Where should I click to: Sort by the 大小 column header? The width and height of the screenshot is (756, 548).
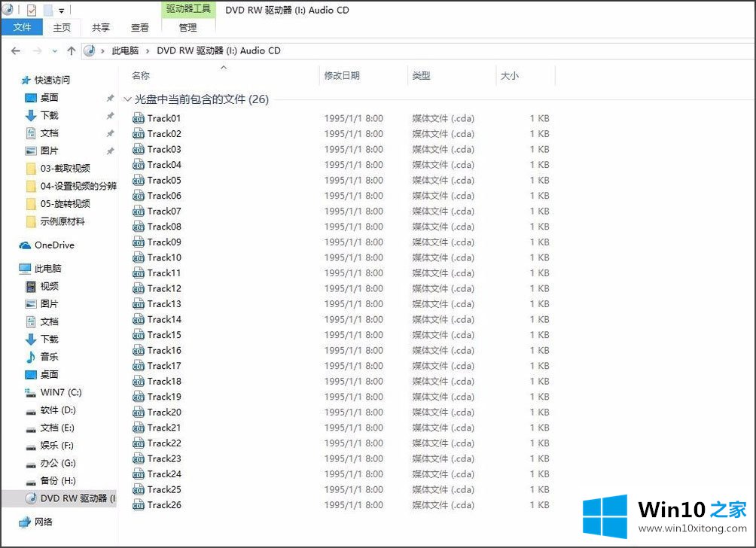[509, 76]
